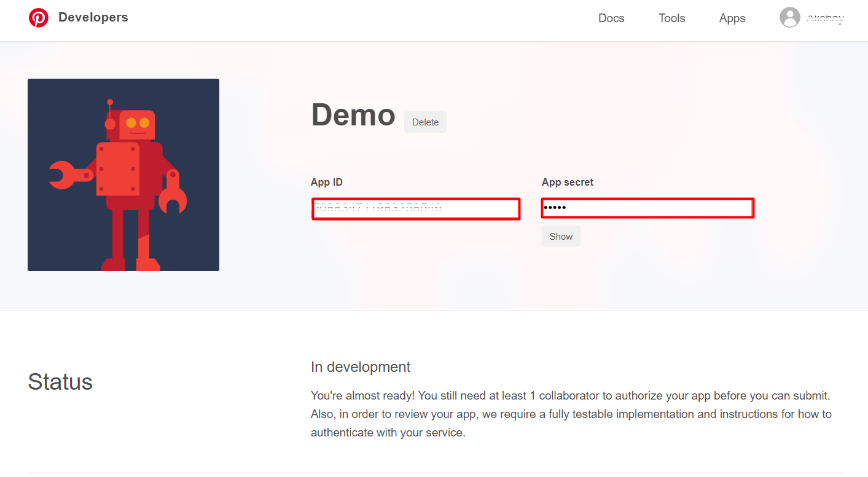
Task: Click the Pinterest logo icon
Action: [38, 18]
